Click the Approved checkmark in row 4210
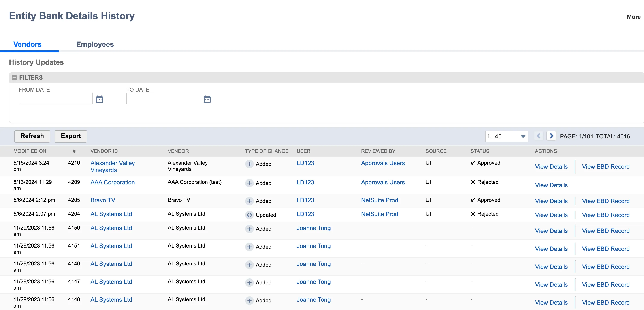The height and width of the screenshot is (310, 644). 473,163
